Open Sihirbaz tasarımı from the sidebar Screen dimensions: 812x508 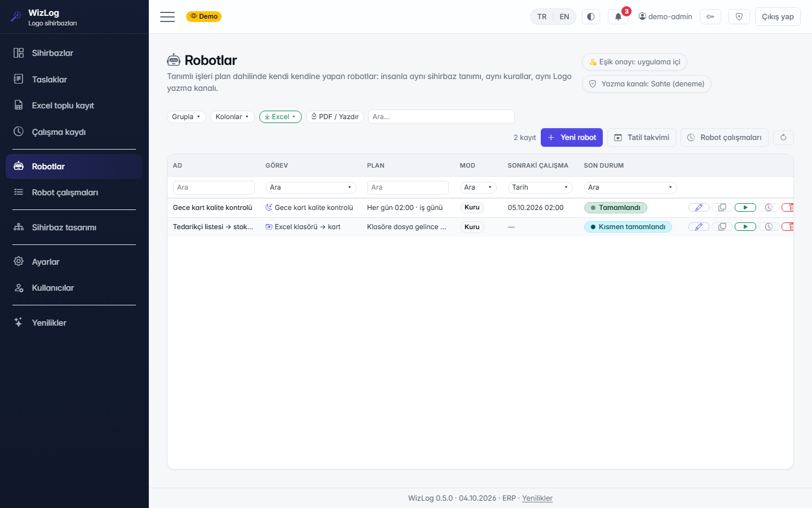coord(74,227)
